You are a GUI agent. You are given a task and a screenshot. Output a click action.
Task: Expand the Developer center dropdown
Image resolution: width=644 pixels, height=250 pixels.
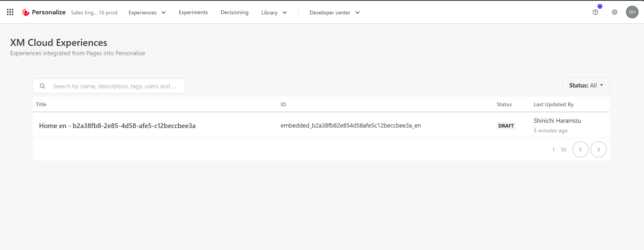(x=335, y=13)
